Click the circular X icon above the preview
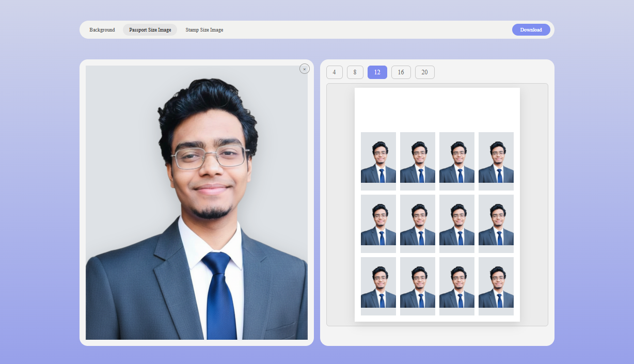The image size is (634, 364). [305, 68]
